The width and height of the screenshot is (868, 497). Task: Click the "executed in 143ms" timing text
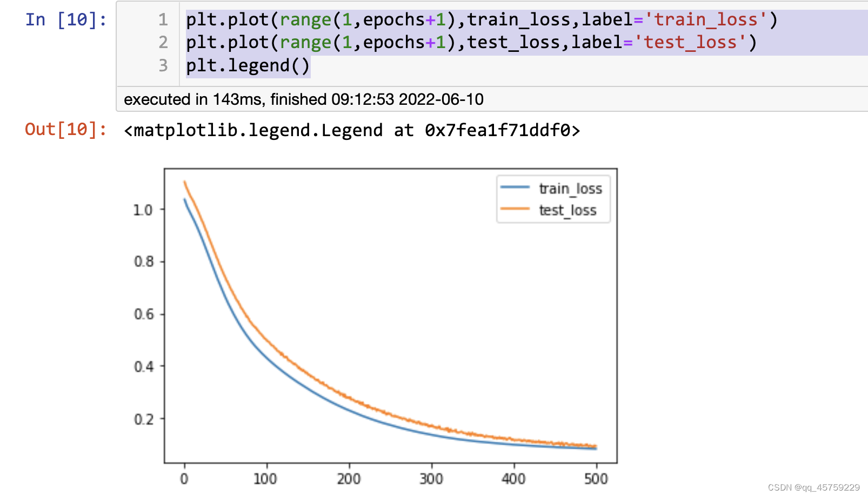(304, 99)
